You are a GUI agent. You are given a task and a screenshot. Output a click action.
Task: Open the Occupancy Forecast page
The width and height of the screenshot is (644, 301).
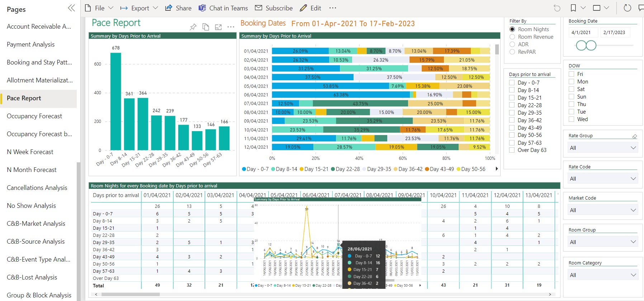(34, 116)
